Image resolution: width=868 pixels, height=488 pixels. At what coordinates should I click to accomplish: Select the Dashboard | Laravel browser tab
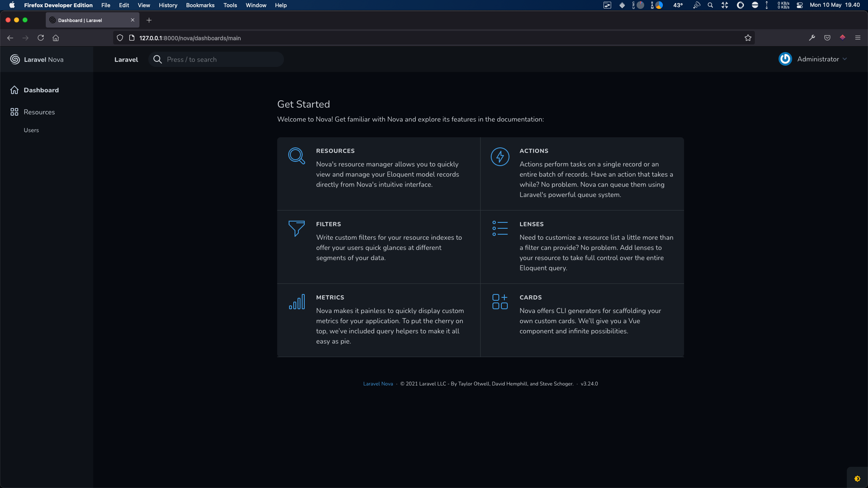[x=92, y=20]
